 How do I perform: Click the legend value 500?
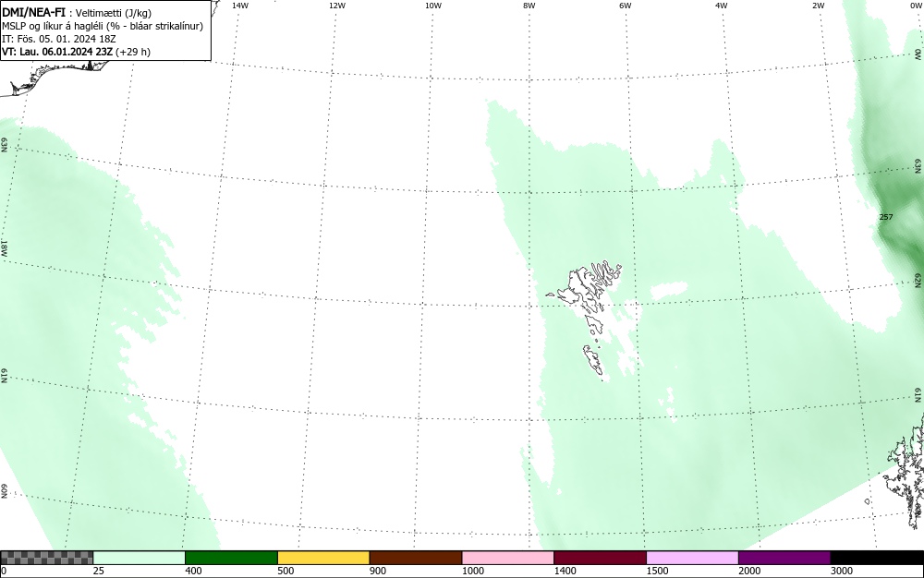pos(286,571)
